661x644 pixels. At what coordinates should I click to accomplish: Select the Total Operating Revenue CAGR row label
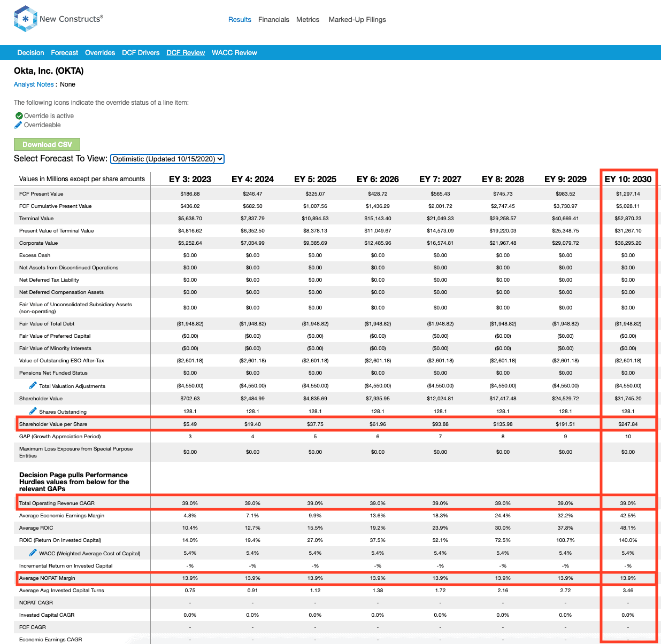(57, 503)
